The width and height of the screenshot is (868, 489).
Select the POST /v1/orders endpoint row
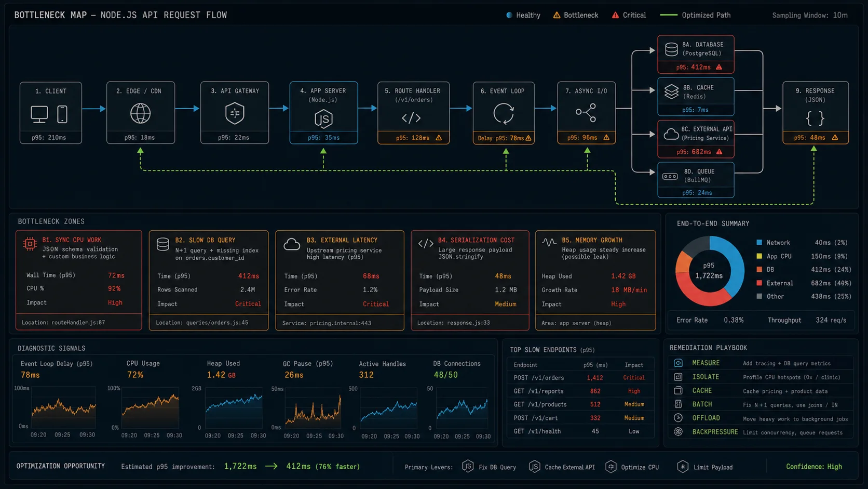[580, 378]
